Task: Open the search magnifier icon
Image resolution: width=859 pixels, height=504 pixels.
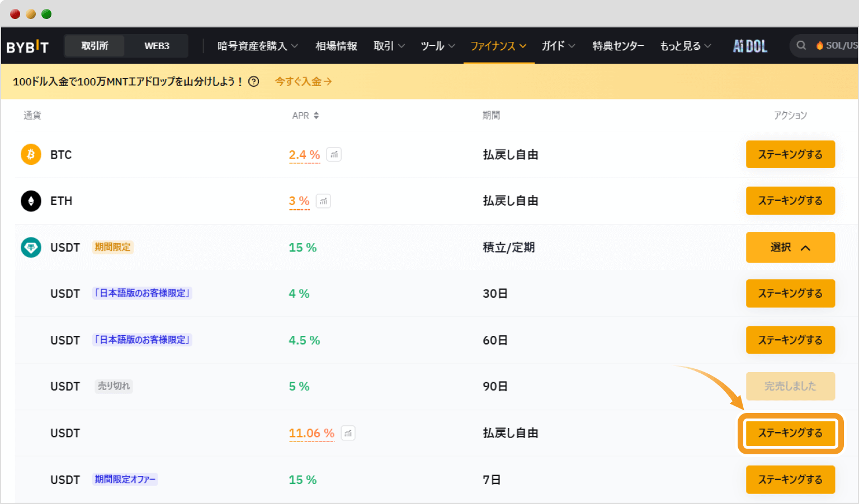Action: click(x=801, y=46)
